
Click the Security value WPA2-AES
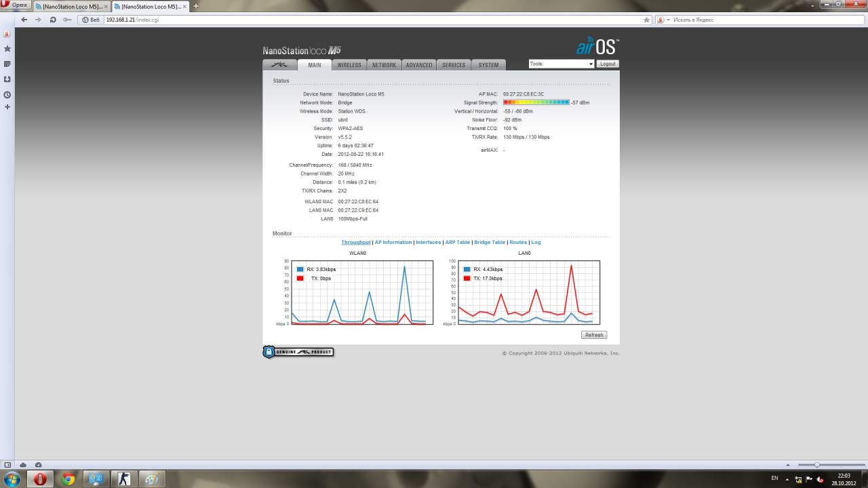pos(351,128)
